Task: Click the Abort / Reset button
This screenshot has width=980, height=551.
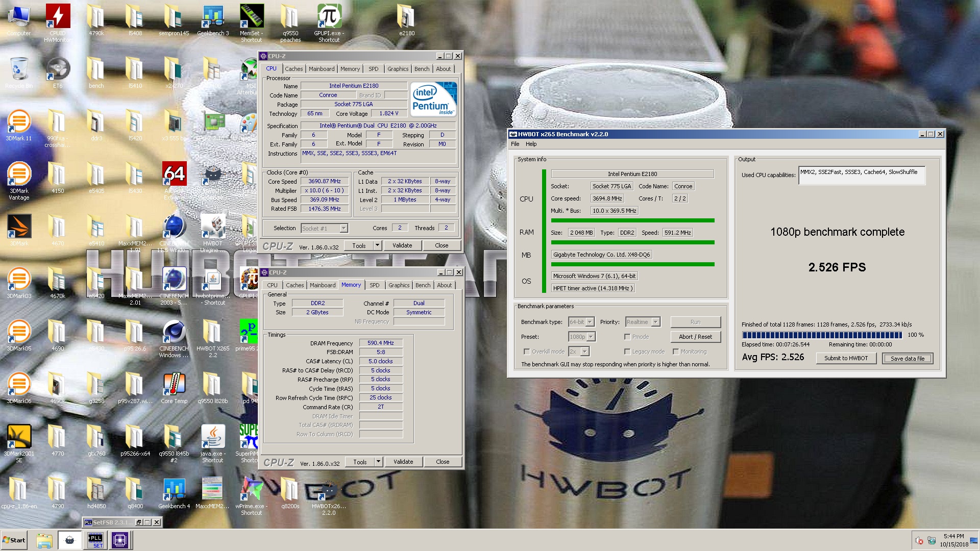Action: coord(695,337)
